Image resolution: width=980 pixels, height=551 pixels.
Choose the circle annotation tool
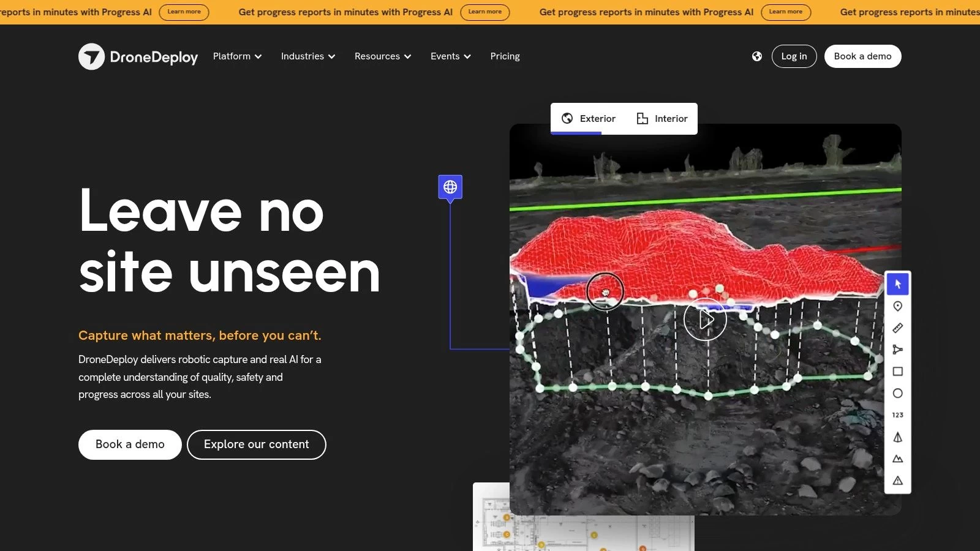[897, 393]
